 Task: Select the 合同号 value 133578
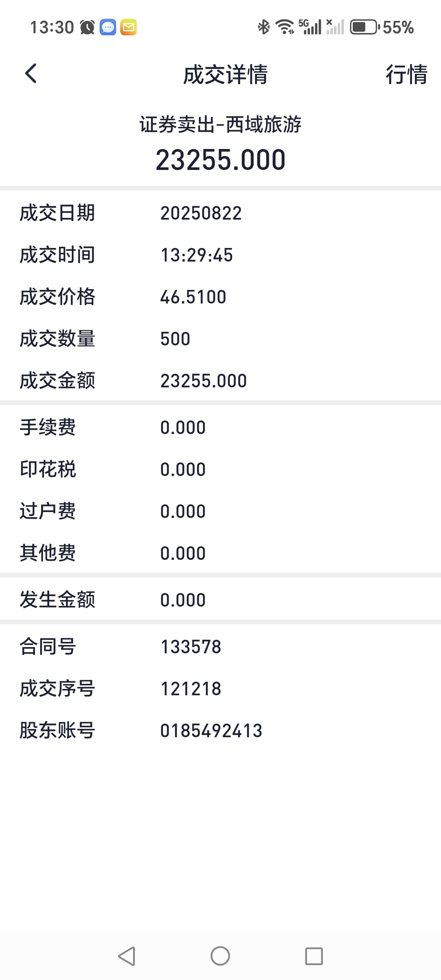click(191, 647)
